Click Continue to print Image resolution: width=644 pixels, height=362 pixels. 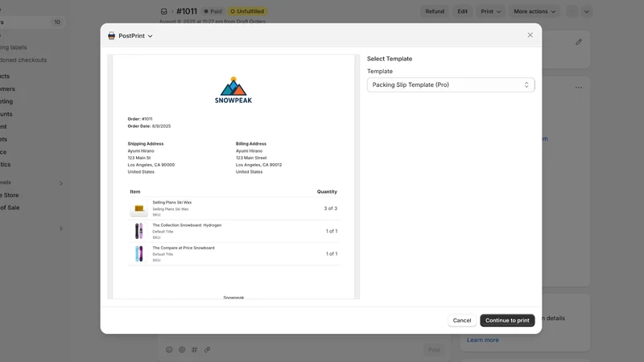tap(507, 320)
